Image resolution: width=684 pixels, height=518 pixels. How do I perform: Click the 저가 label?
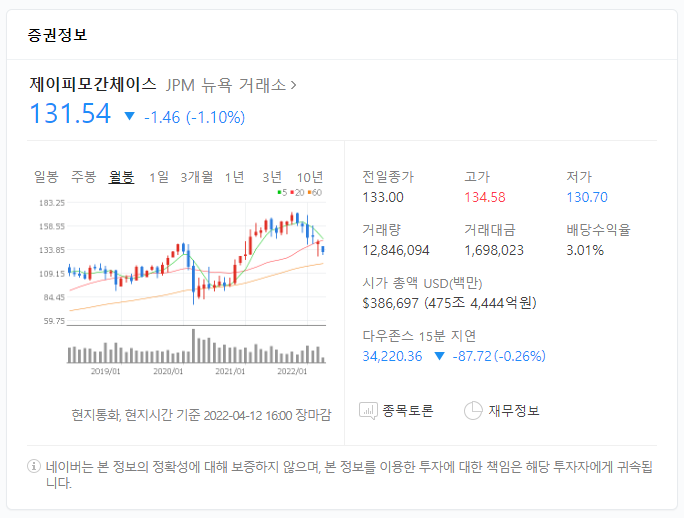click(579, 177)
